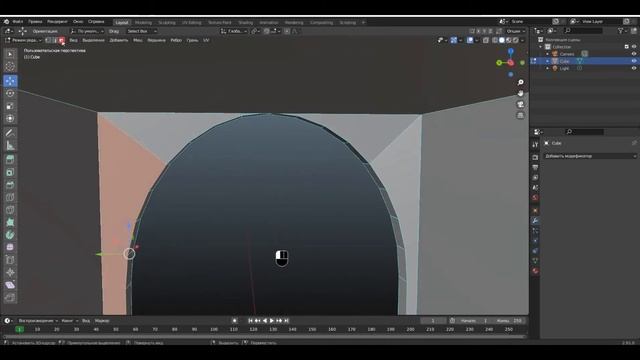Toggle visibility eye of Light in outliner
The width and height of the screenshot is (640, 360).
pos(634,68)
